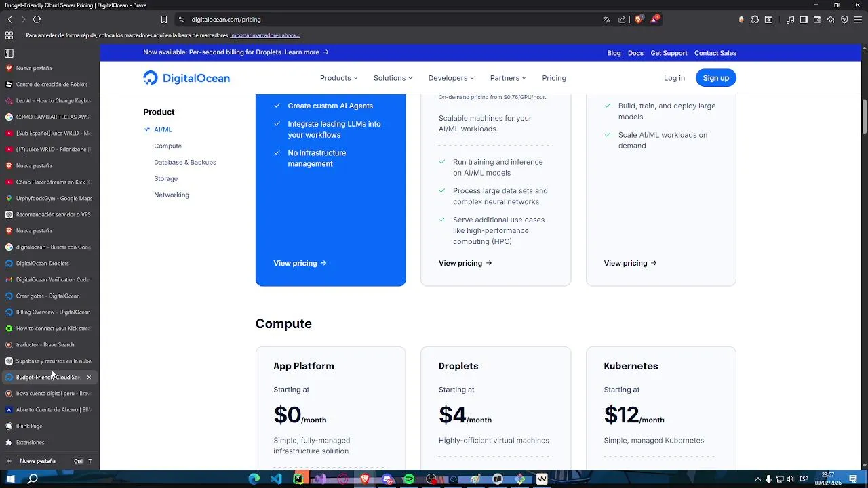Switch to DigitalOcean Droplets tab
868x488 pixels.
(x=50, y=264)
